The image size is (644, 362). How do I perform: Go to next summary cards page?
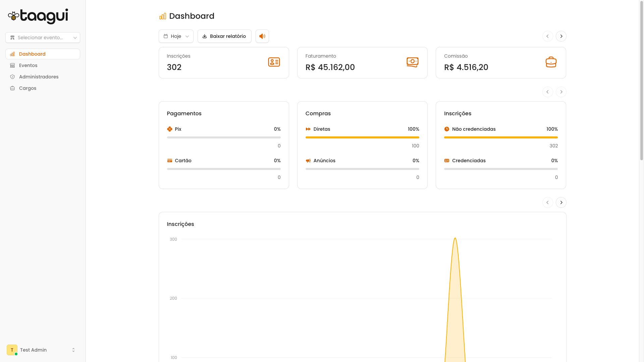point(561,36)
